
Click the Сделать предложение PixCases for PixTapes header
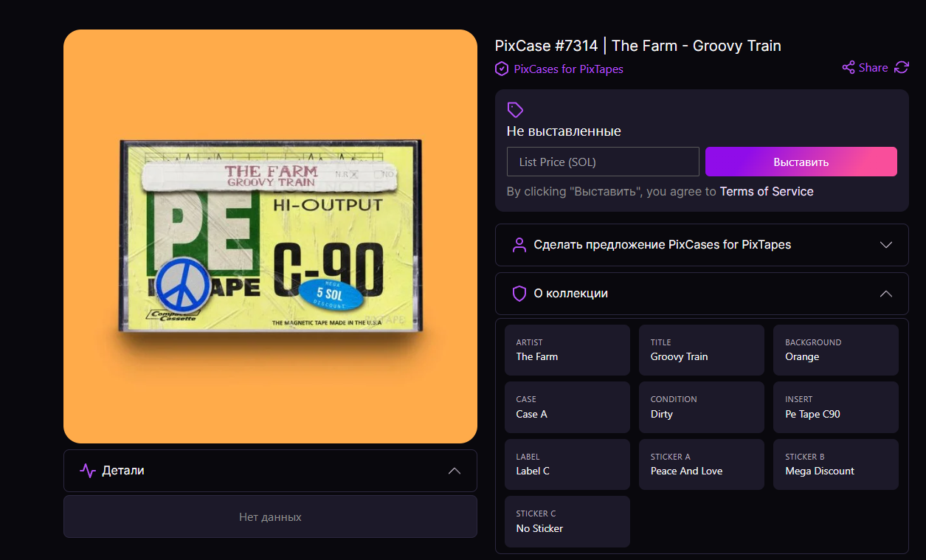702,245
